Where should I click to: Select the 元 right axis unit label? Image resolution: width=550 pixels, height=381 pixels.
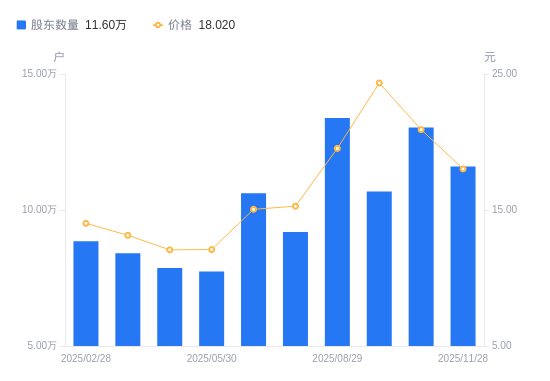tap(490, 56)
